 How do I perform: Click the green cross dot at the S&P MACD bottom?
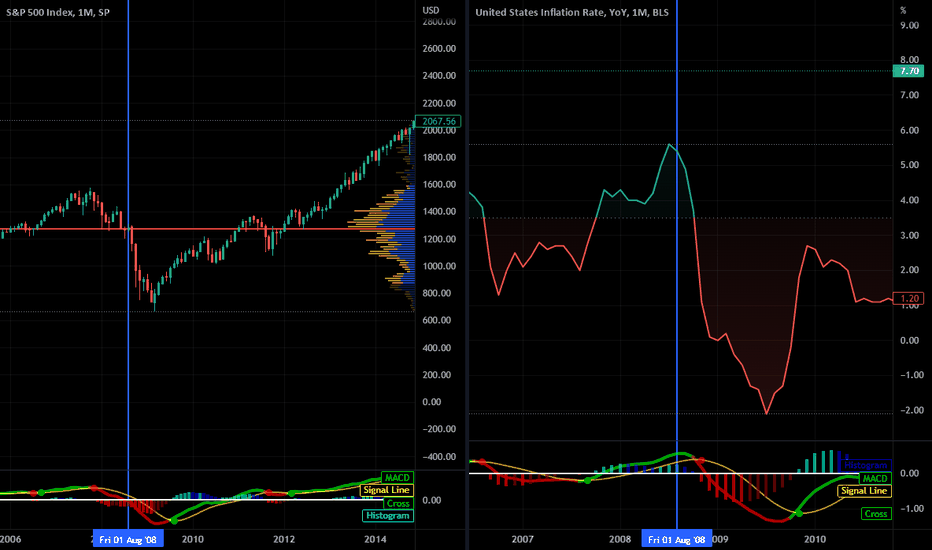click(x=174, y=521)
